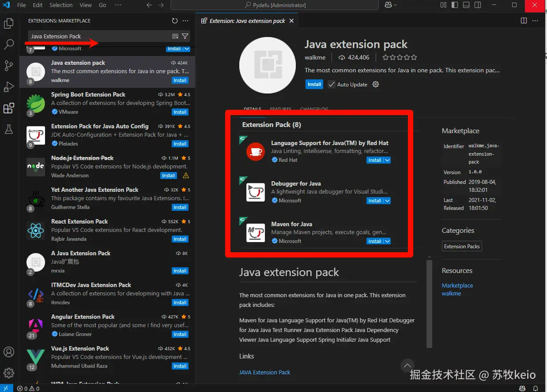Clear the extensions search results
This screenshot has width=547, height=392.
[x=175, y=36]
